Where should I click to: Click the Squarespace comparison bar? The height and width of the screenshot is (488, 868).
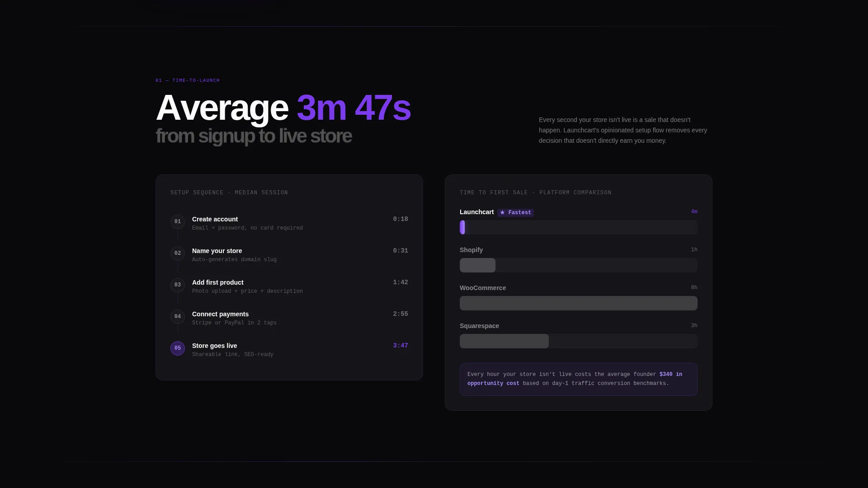point(579,341)
